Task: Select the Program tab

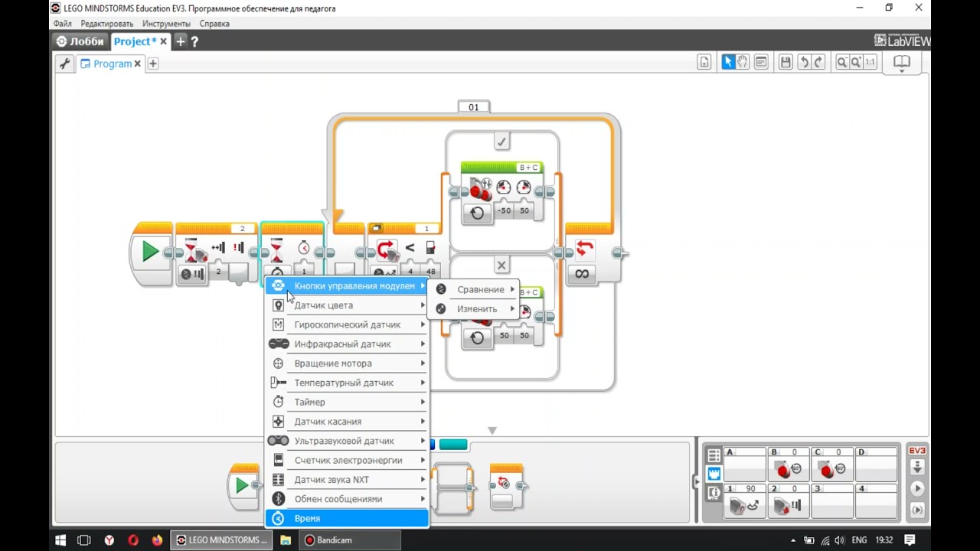Action: (112, 64)
